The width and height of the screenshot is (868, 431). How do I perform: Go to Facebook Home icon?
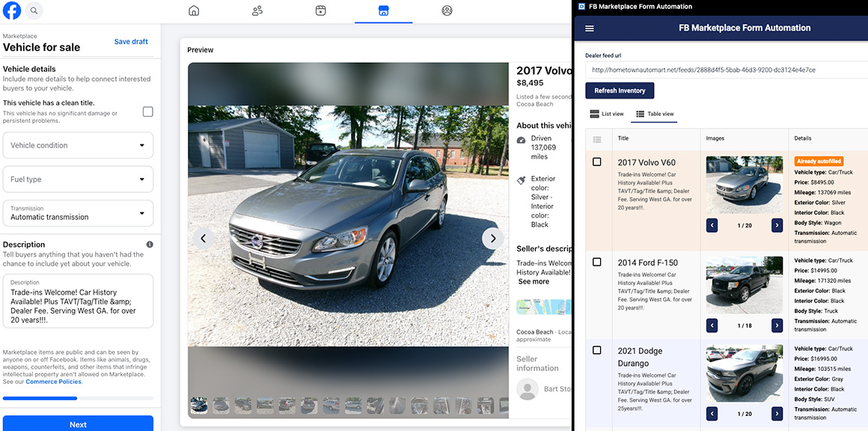click(x=194, y=10)
